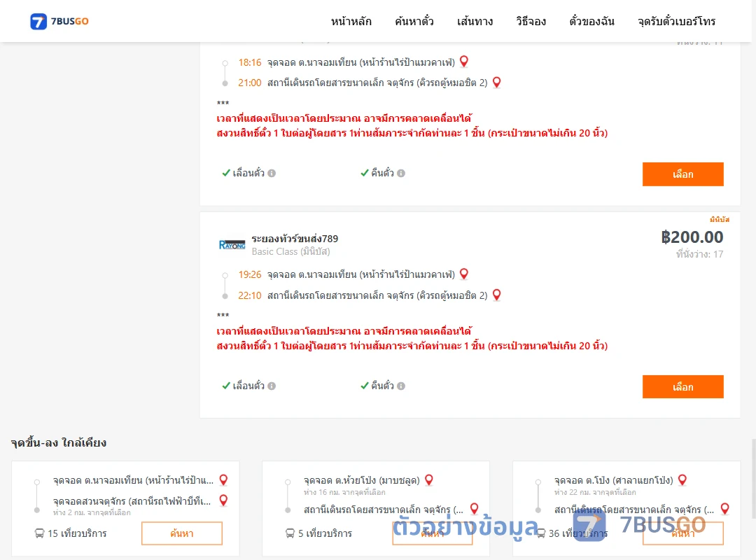Image resolution: width=756 pixels, height=560 pixels.
Task: Click the จุดขึ้น-ลง ใกล้เคียง heading
Action: click(x=59, y=442)
